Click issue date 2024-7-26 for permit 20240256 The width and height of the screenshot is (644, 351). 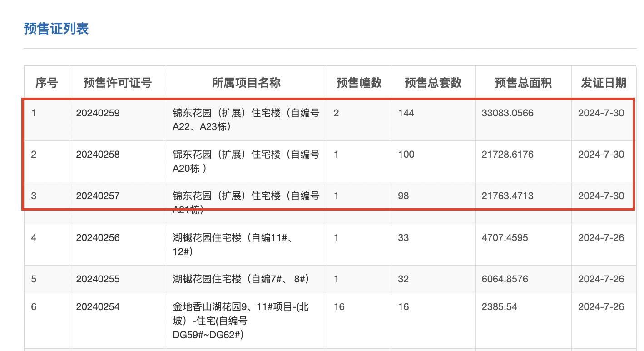tap(601, 237)
